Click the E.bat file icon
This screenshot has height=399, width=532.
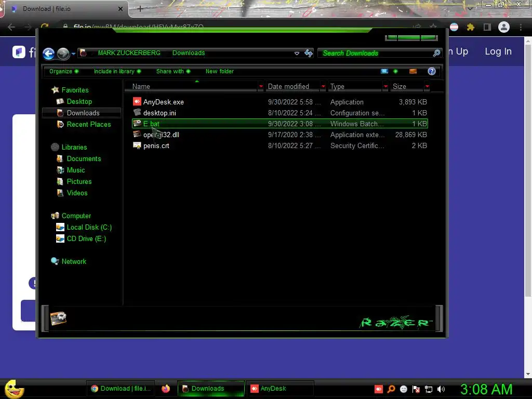click(137, 123)
